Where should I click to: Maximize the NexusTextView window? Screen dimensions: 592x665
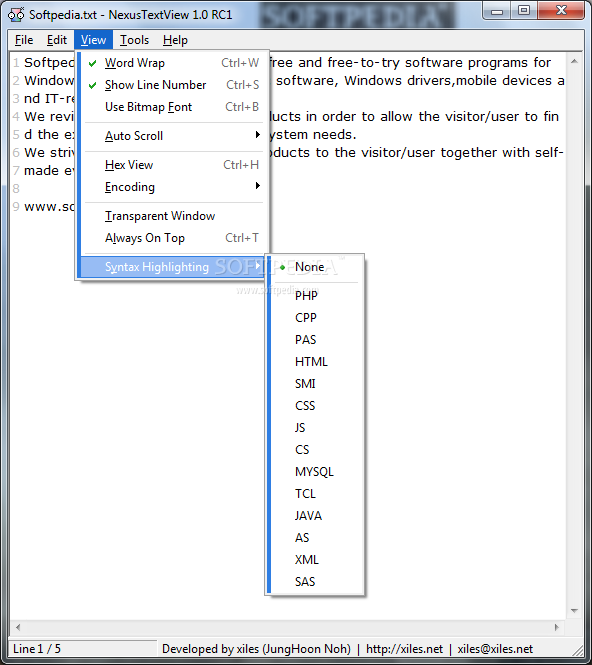pos(524,11)
